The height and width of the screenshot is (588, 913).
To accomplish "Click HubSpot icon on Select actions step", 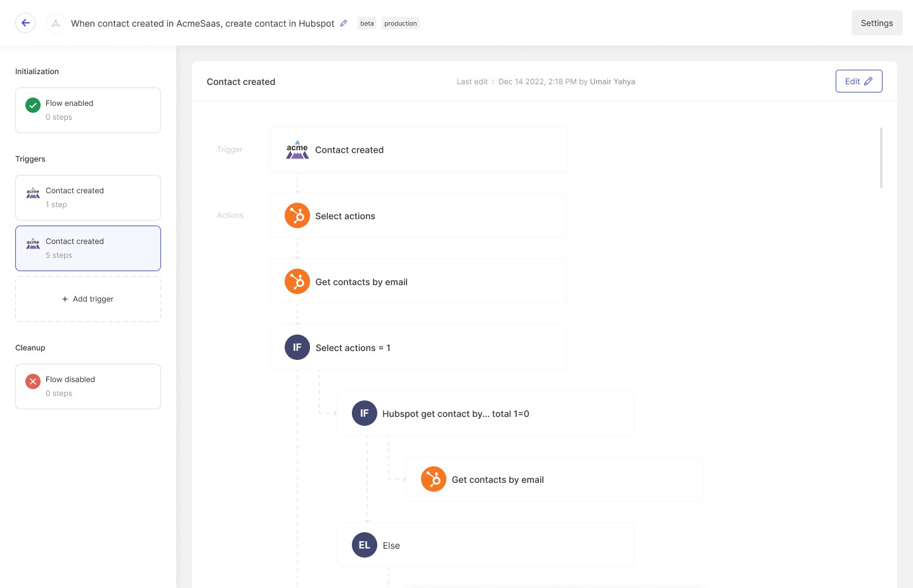I will pyautogui.click(x=297, y=215).
